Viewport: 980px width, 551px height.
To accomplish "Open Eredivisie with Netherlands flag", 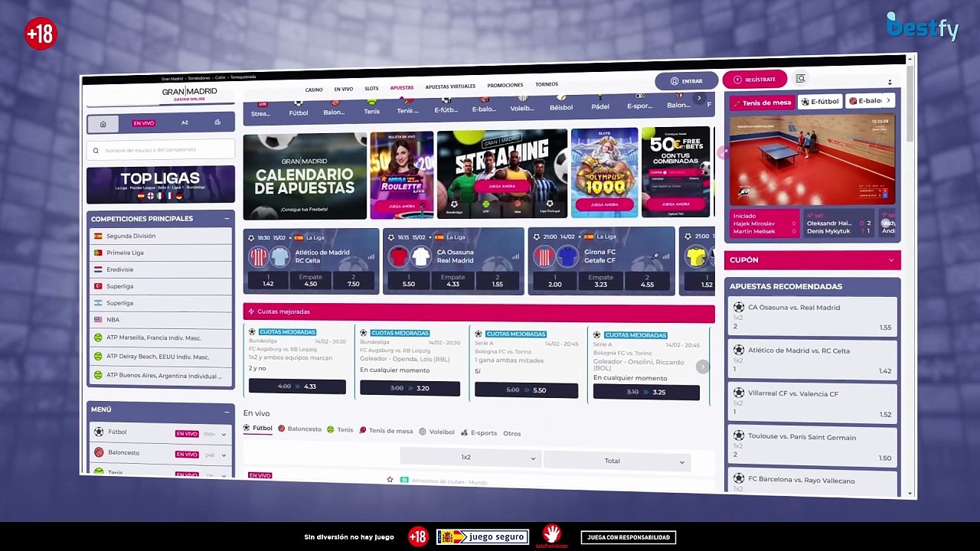I will [x=161, y=269].
